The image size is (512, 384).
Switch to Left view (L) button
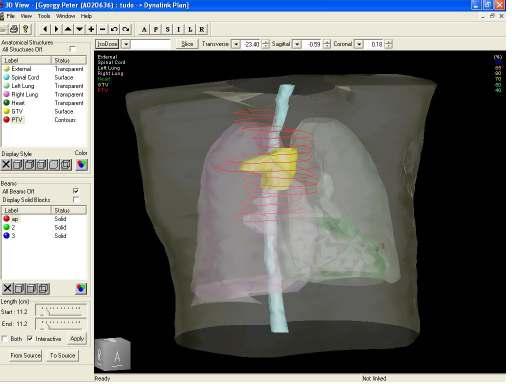[190, 29]
